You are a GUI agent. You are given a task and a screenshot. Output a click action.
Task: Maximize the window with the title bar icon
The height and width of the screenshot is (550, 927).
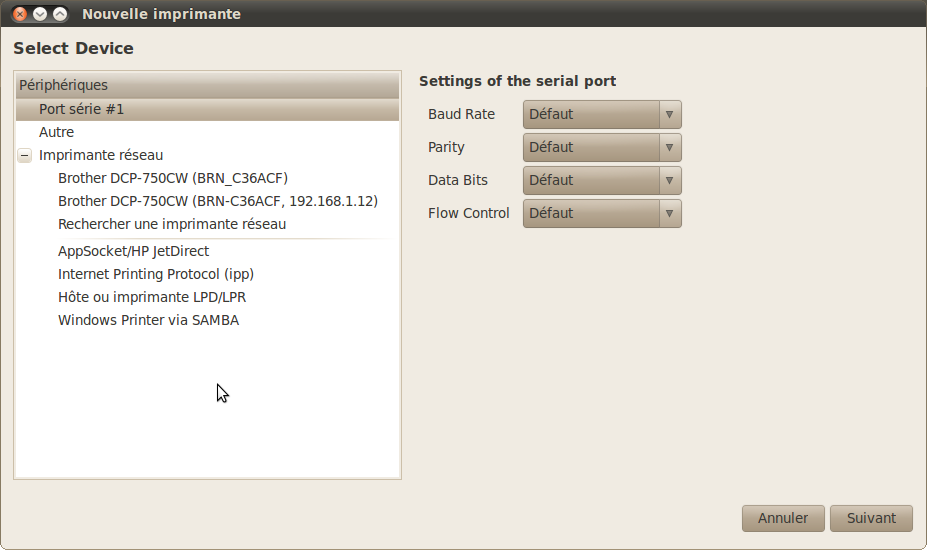point(60,14)
